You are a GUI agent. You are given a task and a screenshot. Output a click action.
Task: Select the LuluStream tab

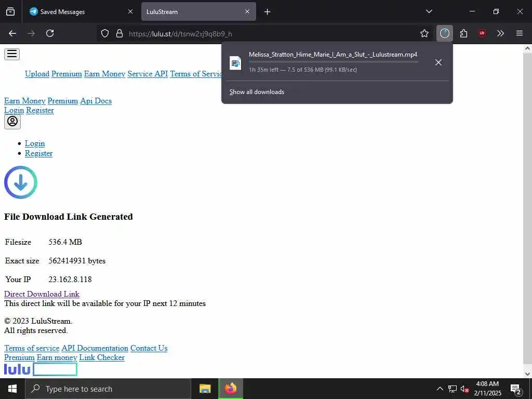[x=198, y=11]
